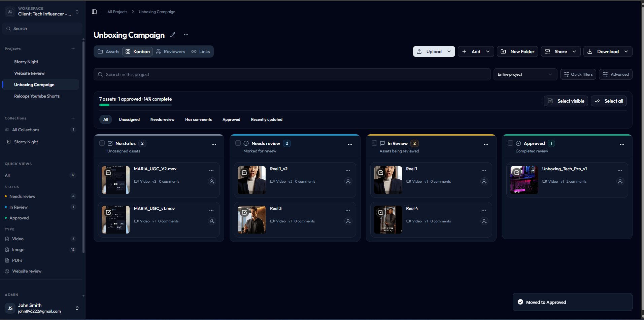Open Reel 1 card options
Screen dimensions: 644x320
tap(484, 171)
